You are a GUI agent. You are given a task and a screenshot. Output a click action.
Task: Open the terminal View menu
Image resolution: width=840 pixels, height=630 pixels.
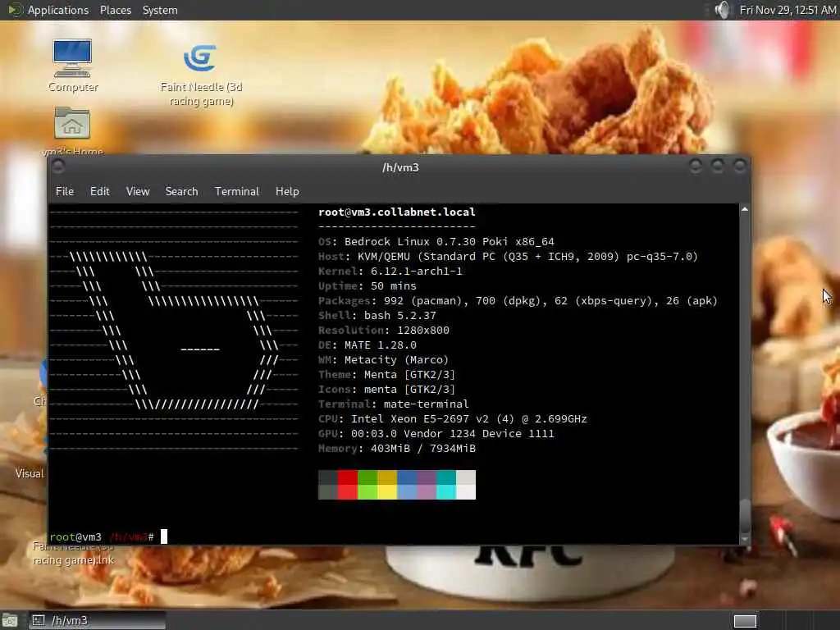click(138, 191)
